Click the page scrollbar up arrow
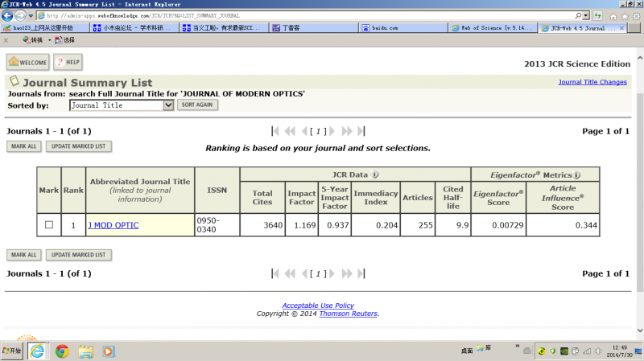644x361 pixels. point(640,58)
